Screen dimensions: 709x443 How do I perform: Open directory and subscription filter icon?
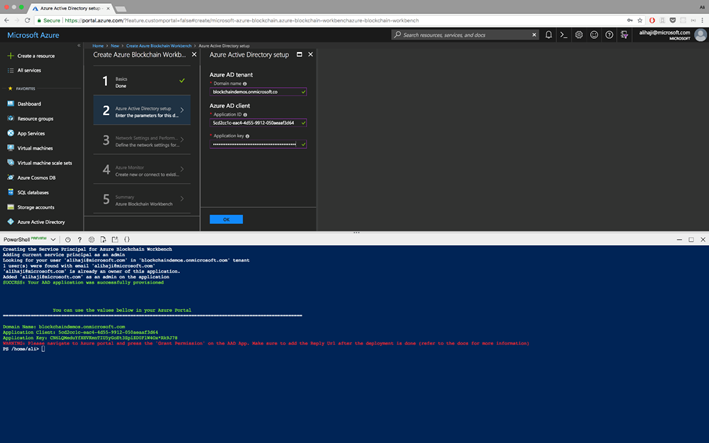point(624,35)
